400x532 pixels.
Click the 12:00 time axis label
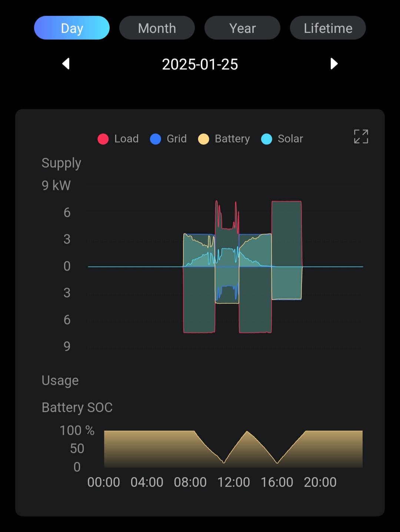point(233,482)
